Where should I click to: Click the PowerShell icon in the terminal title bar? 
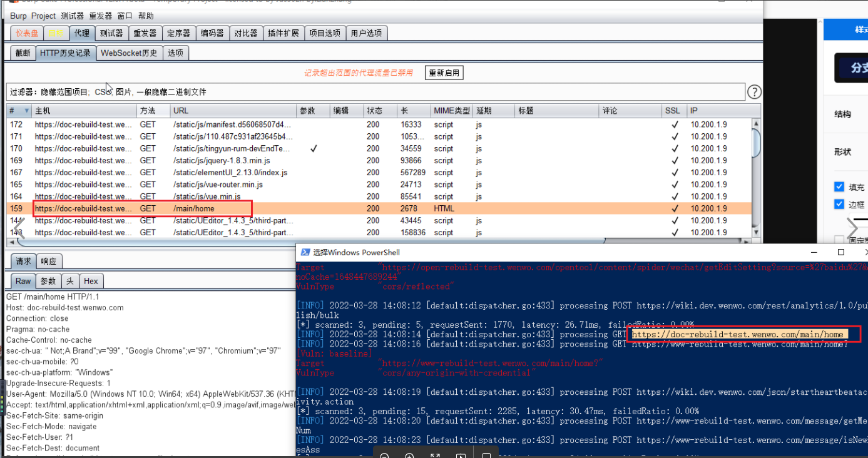(x=305, y=253)
